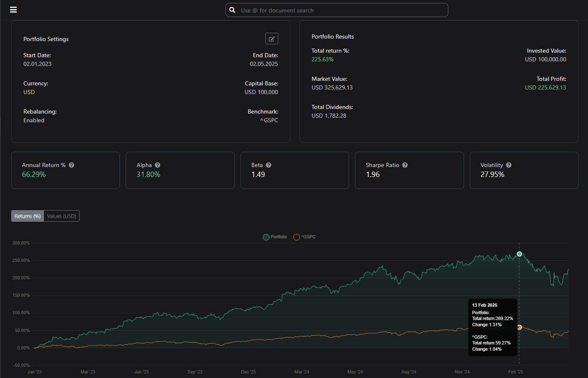This screenshot has width=588, height=378.
Task: Open the navigation hamburger menu
Action: [x=13, y=10]
